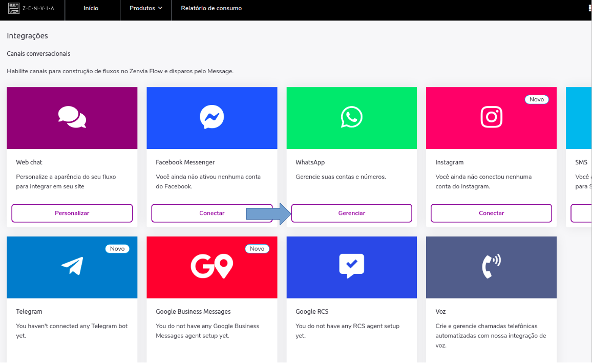This screenshot has width=592, height=364.
Task: Click Gerenciar button for WhatsApp
Action: [351, 213]
